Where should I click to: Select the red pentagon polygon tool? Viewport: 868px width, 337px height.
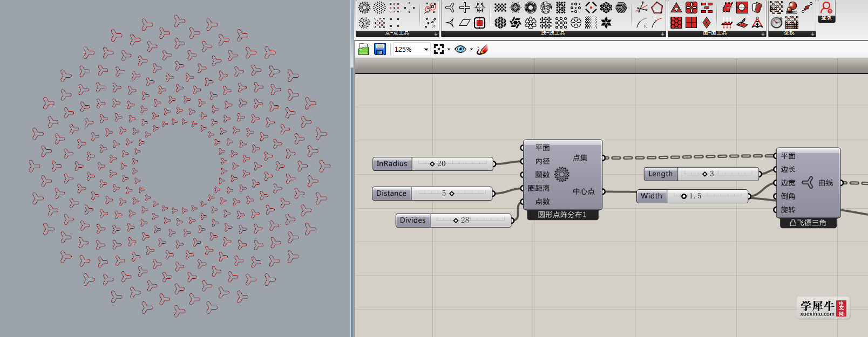pos(657,8)
